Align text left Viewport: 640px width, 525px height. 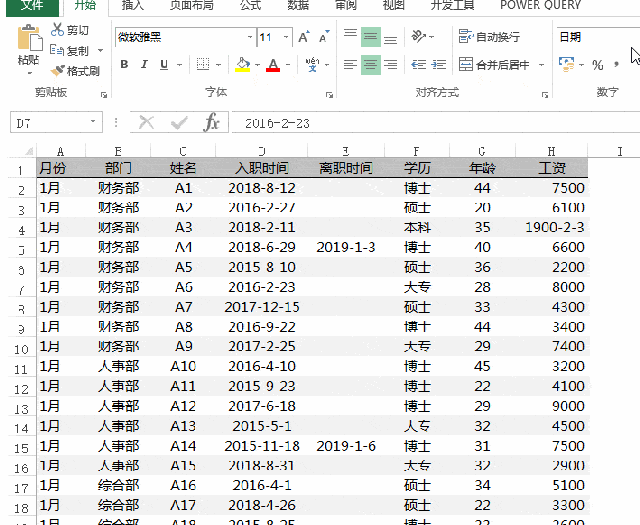[350, 65]
